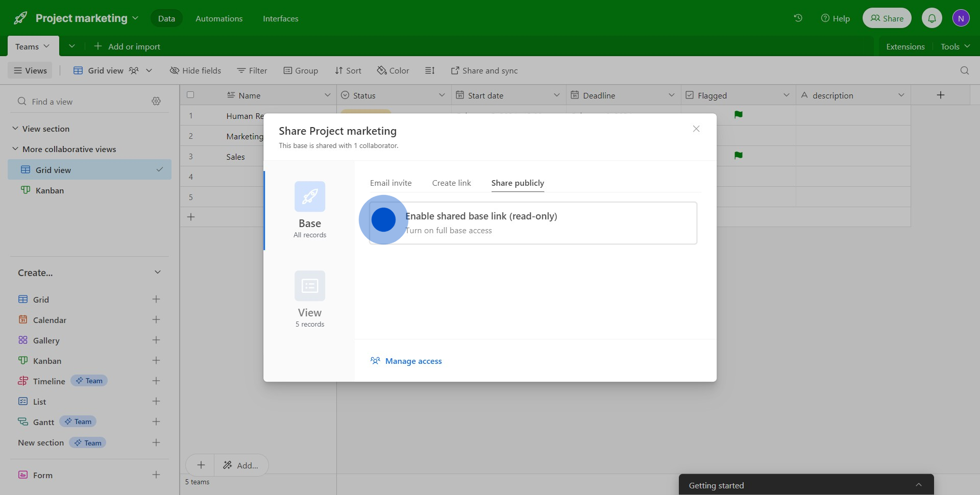This screenshot has width=980, height=495.
Task: Check the select-all rows checkbox
Action: pos(190,95)
